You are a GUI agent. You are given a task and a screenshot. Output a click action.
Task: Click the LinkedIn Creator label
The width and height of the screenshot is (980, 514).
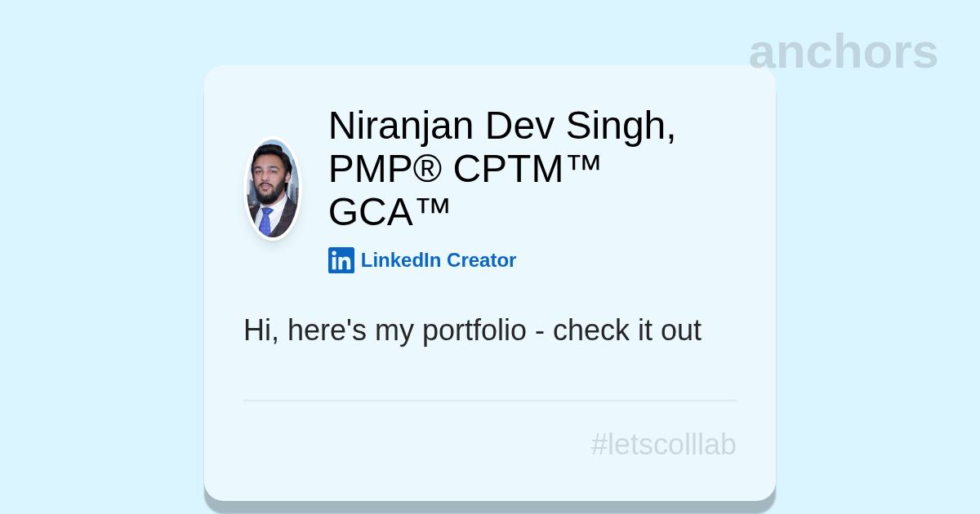(438, 260)
